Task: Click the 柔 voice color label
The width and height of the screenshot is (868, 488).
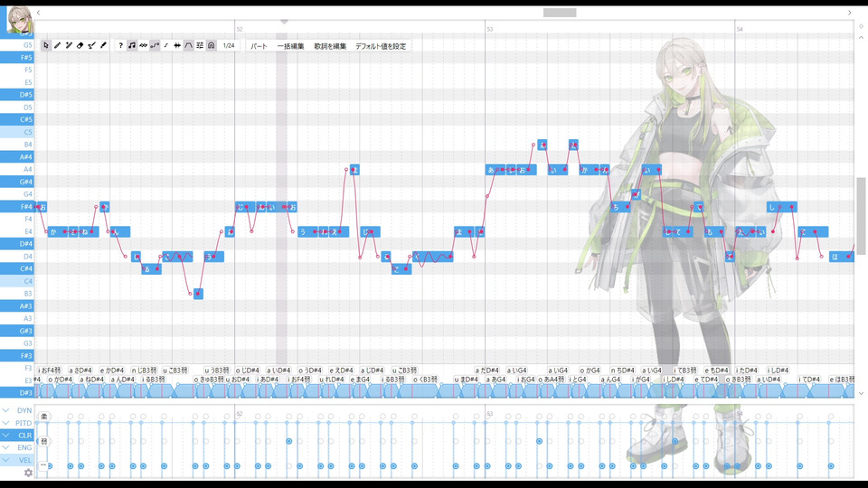Action: click(43, 416)
